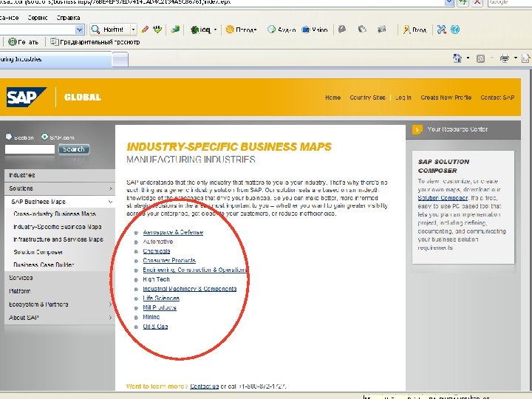The width and height of the screenshot is (532, 399).
Task: Click Create New Profile link
Action: pos(446,98)
